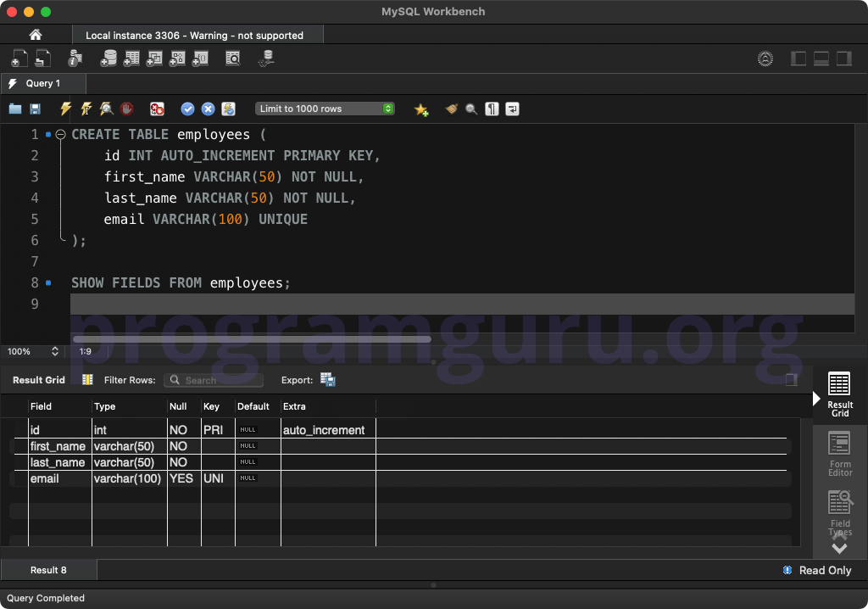Viewport: 868px width, 609px height.
Task: Stop query execution red hand icon
Action: tap(127, 109)
